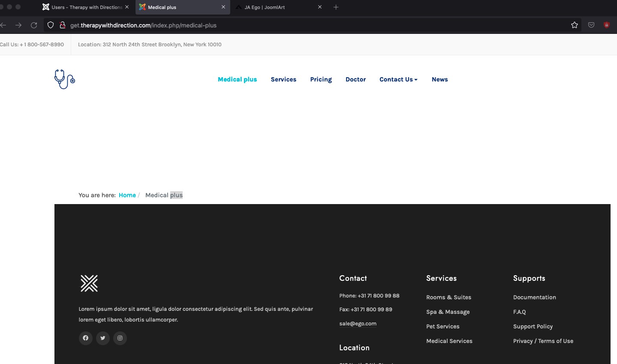The height and width of the screenshot is (364, 617).
Task: Open the Spa & Massage footer link
Action: click(x=448, y=312)
